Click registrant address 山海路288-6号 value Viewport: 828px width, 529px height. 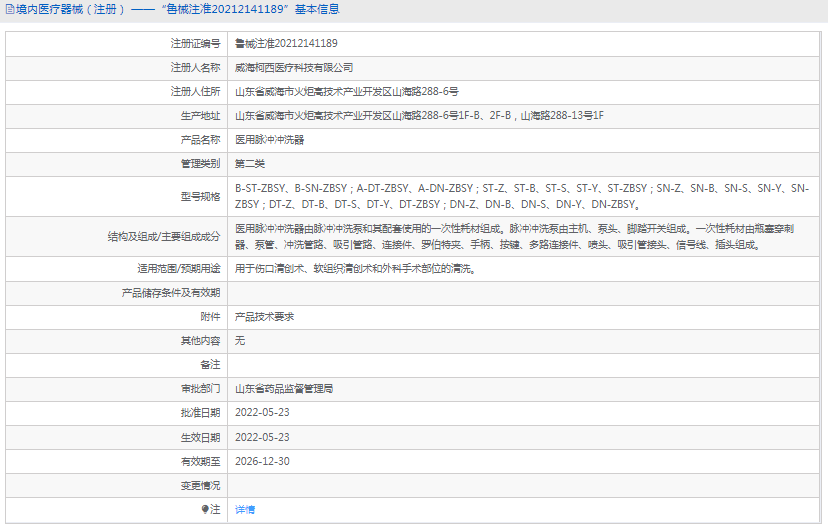(x=347, y=91)
